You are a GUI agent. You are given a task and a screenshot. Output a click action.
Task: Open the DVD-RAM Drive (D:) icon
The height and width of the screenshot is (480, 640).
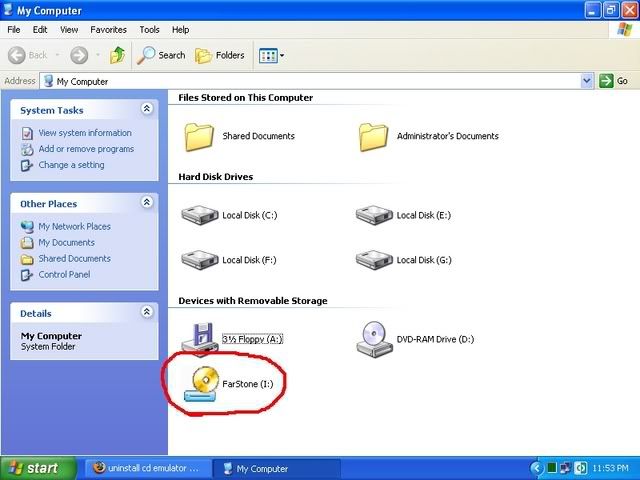tap(374, 339)
